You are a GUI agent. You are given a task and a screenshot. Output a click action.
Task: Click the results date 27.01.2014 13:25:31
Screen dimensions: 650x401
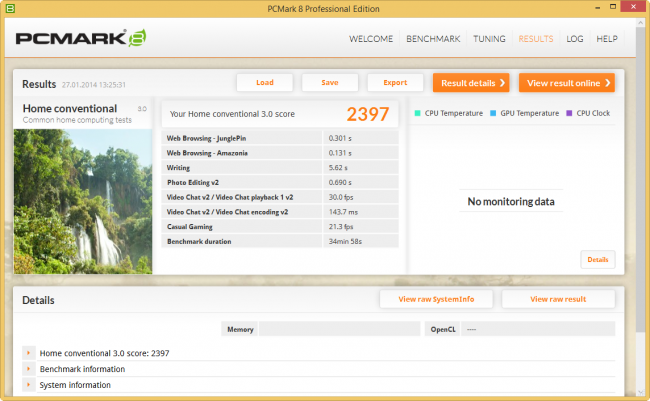tap(94, 85)
